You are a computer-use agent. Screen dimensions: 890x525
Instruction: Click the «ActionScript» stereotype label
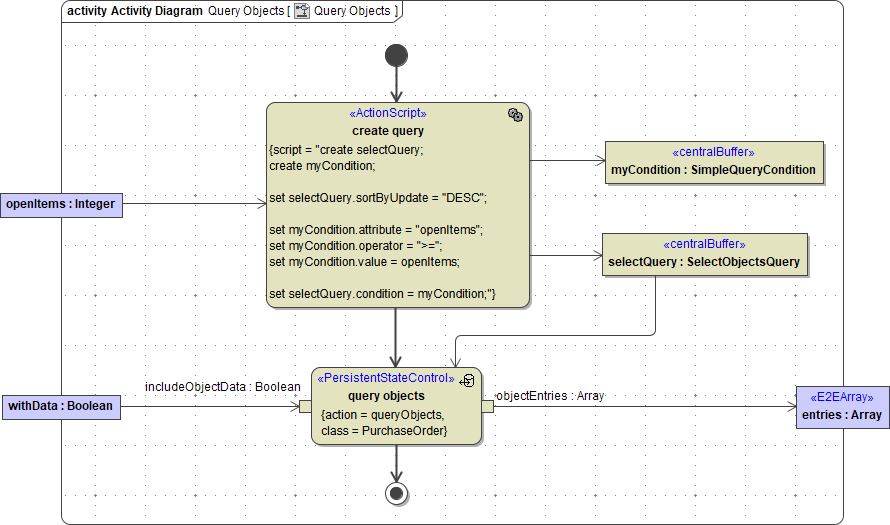point(388,114)
